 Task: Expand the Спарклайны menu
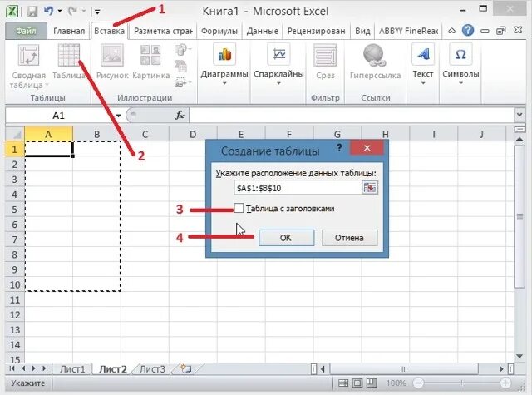click(278, 65)
